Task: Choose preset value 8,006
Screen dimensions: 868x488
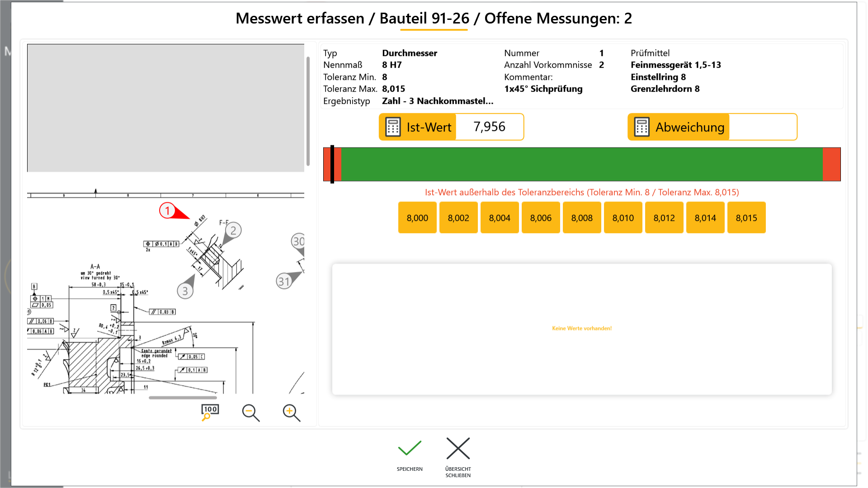Action: (541, 218)
